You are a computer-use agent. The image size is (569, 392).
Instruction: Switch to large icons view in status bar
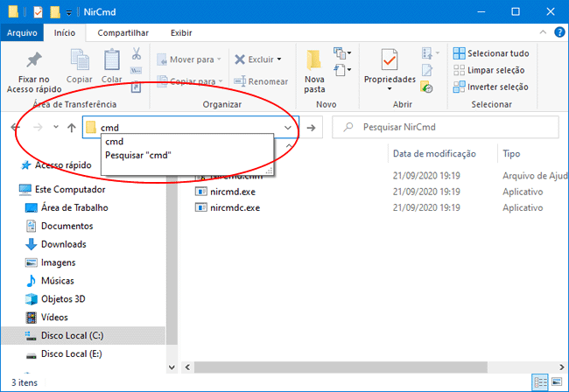(556, 382)
